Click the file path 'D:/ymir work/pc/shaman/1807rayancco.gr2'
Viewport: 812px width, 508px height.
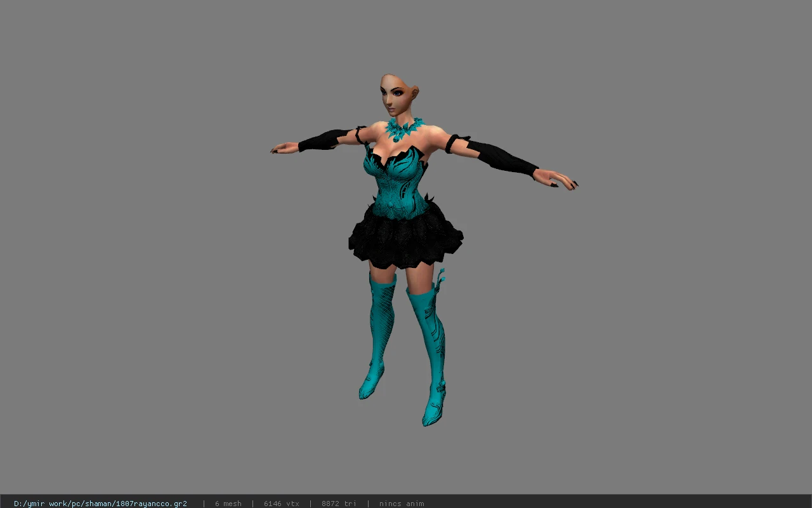click(100, 504)
